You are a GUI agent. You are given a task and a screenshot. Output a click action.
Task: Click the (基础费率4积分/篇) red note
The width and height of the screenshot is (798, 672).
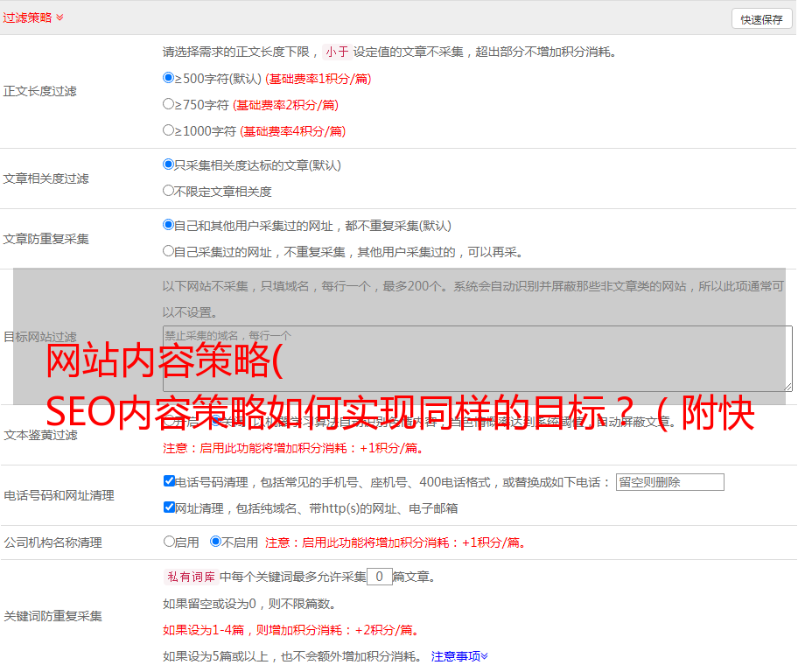click(x=293, y=131)
